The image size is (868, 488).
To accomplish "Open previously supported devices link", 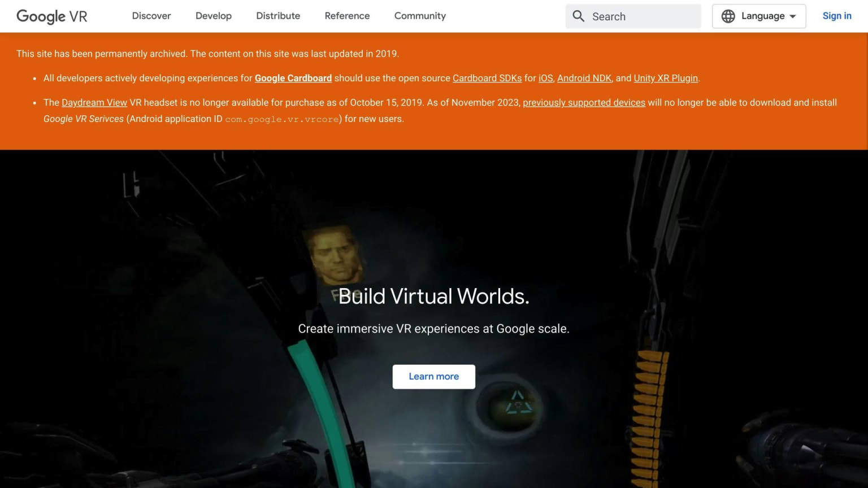I will click(584, 102).
